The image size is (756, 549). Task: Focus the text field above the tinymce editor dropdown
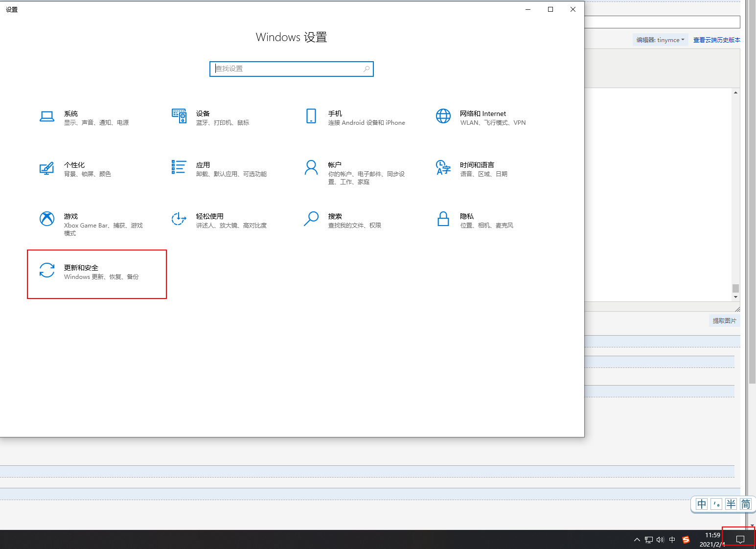(x=663, y=22)
